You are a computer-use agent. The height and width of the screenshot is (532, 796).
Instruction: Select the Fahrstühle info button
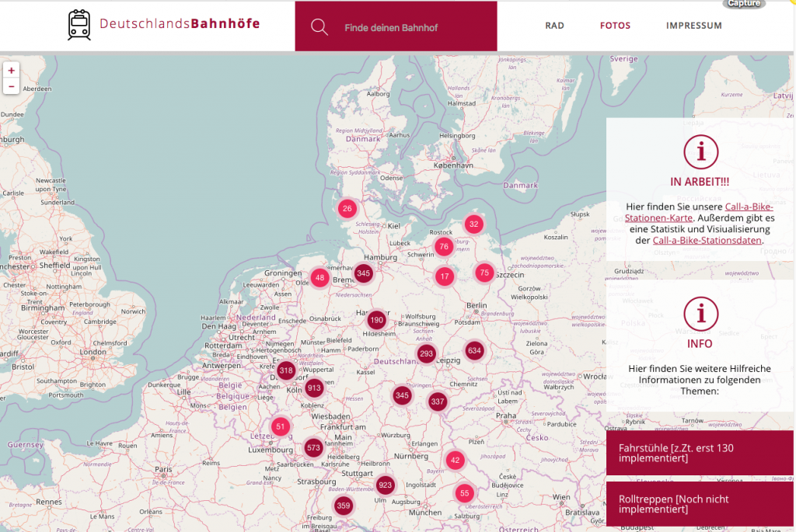700,453
